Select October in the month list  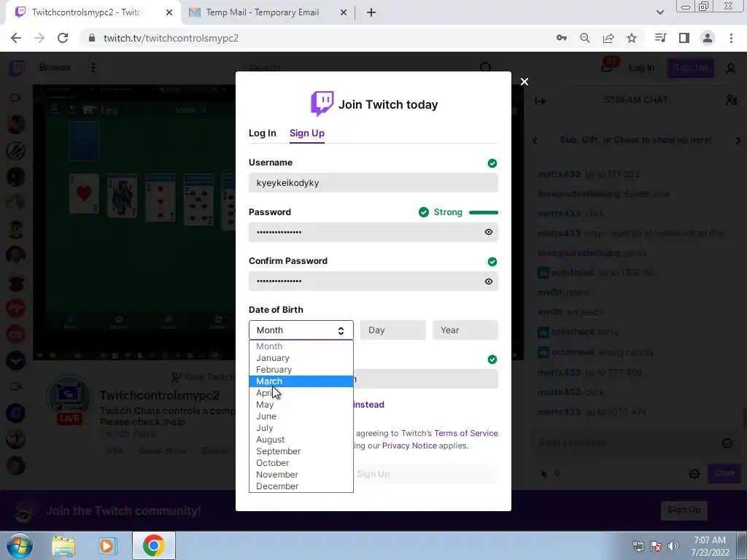(301, 463)
